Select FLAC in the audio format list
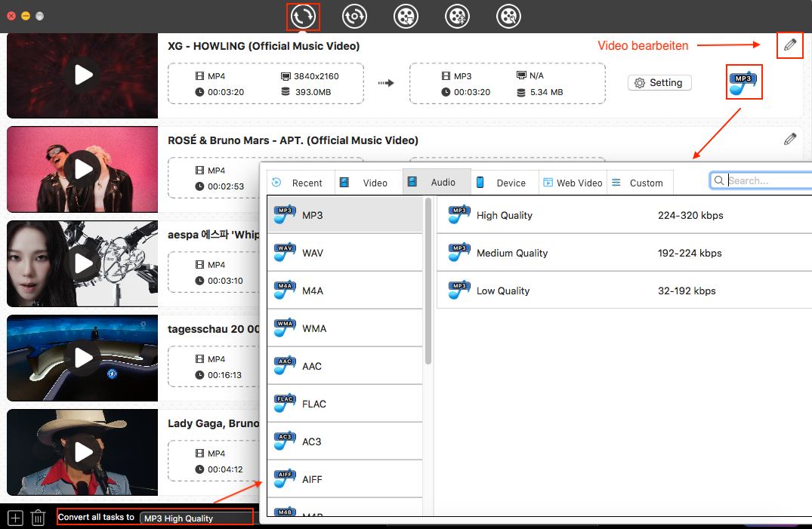This screenshot has width=812, height=529. pyautogui.click(x=345, y=404)
